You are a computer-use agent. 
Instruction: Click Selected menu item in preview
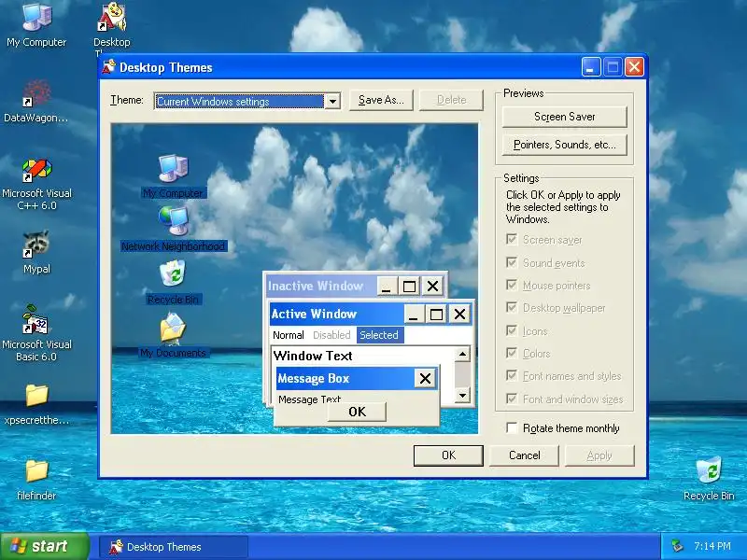coord(380,335)
